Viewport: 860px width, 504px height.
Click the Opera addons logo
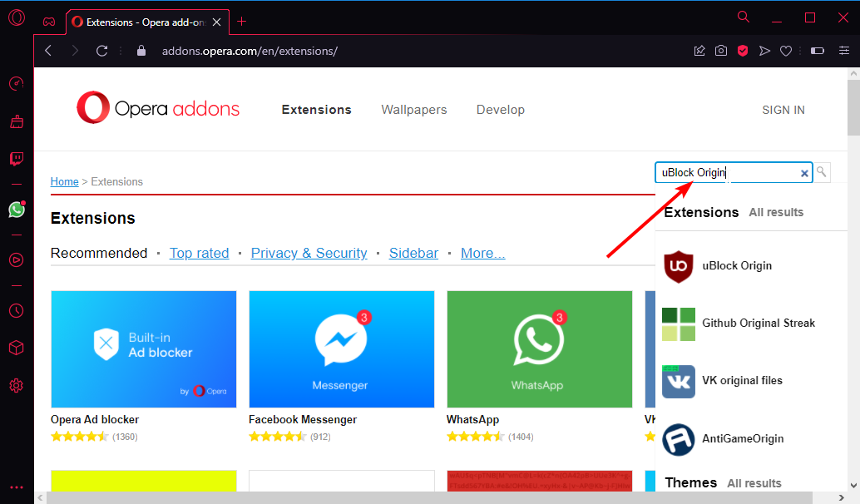tap(158, 108)
